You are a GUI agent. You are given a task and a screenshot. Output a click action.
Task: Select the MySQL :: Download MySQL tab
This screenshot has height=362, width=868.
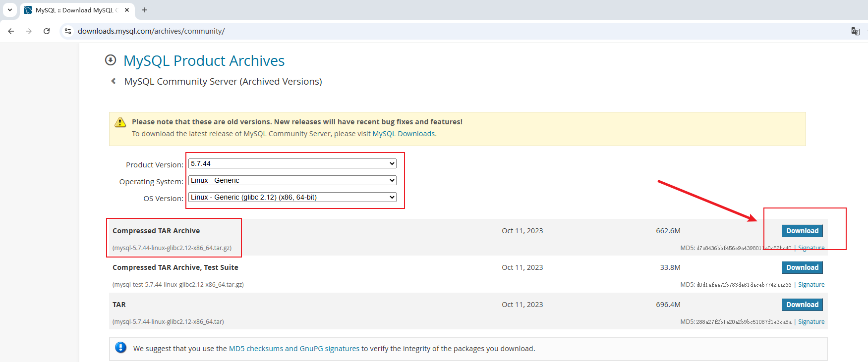tap(77, 10)
